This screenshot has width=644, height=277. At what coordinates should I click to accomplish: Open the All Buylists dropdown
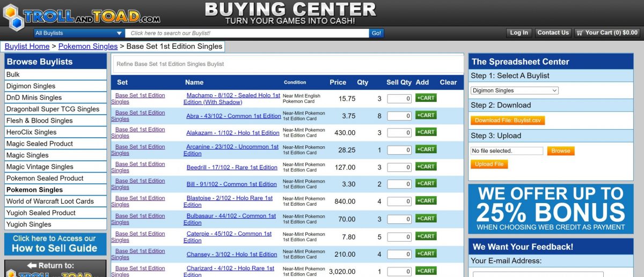(x=79, y=33)
